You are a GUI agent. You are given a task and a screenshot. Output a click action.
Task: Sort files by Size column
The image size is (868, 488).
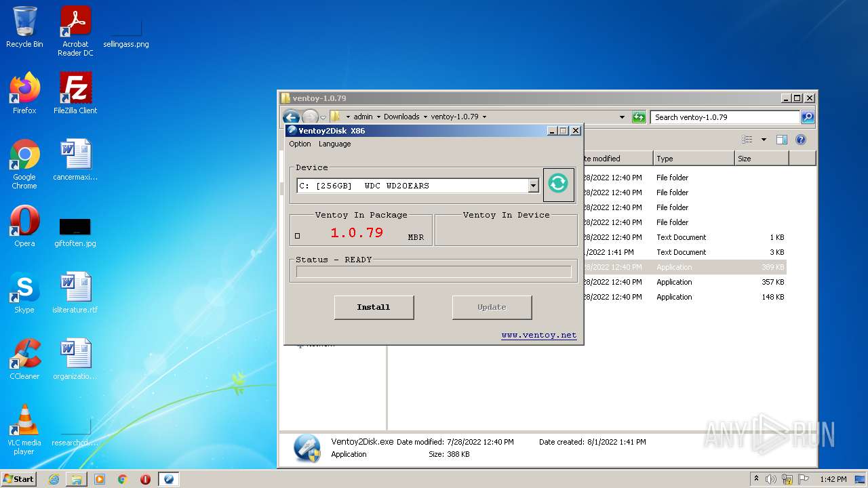(x=762, y=159)
